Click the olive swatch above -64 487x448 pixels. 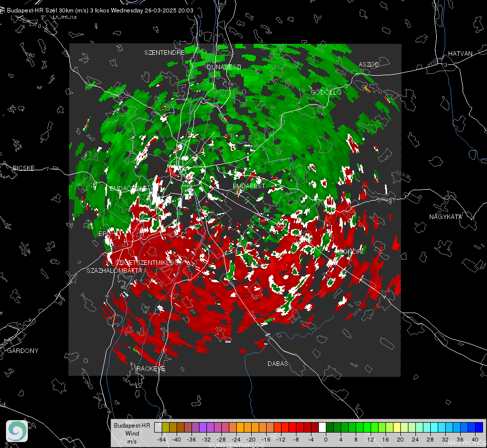(165, 427)
